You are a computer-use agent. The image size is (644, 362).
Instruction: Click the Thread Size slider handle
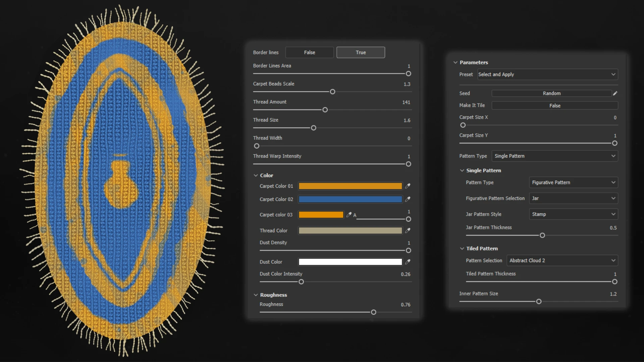[x=314, y=128]
